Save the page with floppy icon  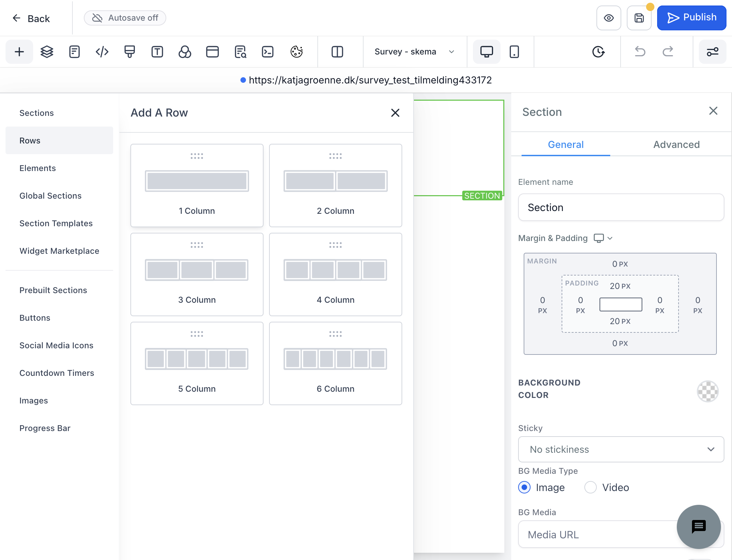639,18
